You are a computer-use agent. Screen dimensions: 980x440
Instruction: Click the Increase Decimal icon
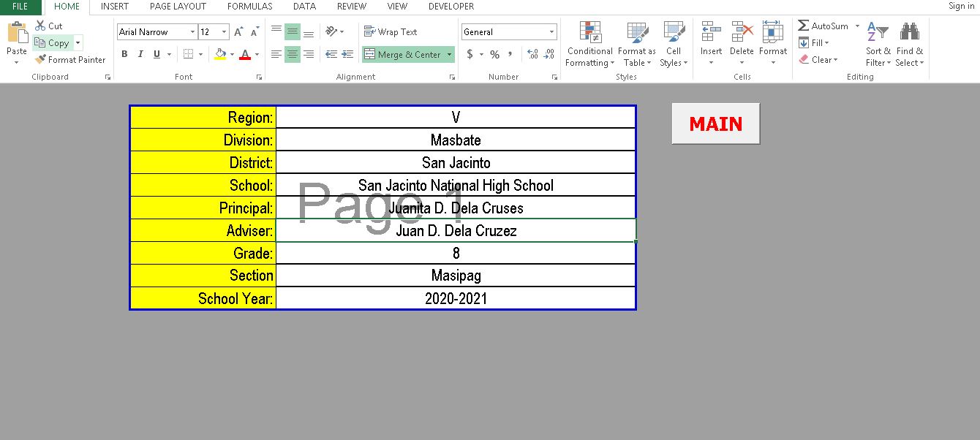[x=532, y=53]
